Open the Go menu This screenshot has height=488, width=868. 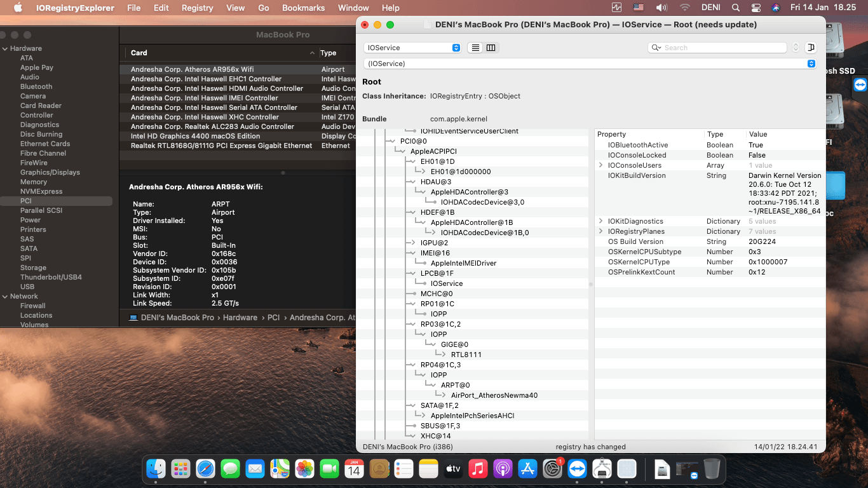click(x=264, y=8)
